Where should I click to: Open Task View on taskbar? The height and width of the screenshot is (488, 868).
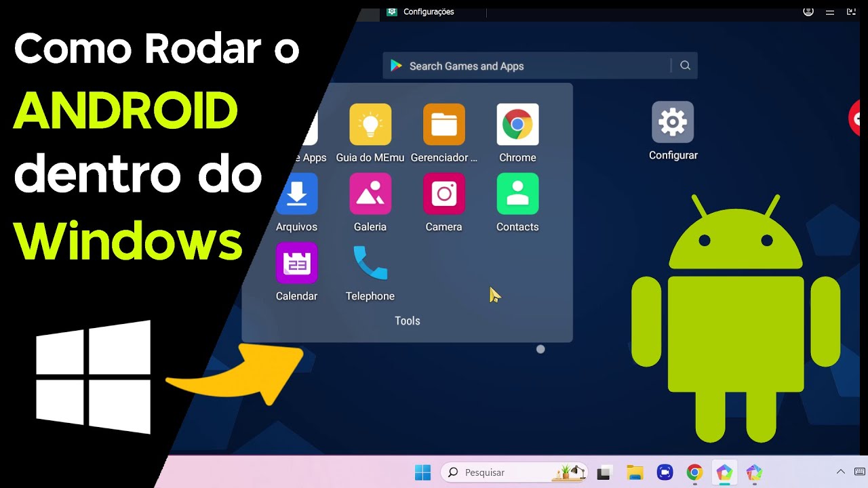coord(604,472)
